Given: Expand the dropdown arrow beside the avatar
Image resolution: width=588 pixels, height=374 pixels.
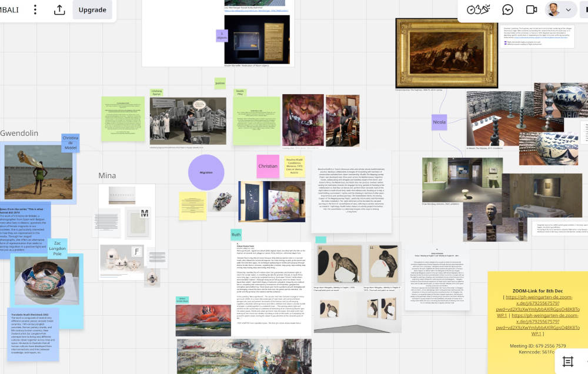Looking at the screenshot, I should coord(568,9).
